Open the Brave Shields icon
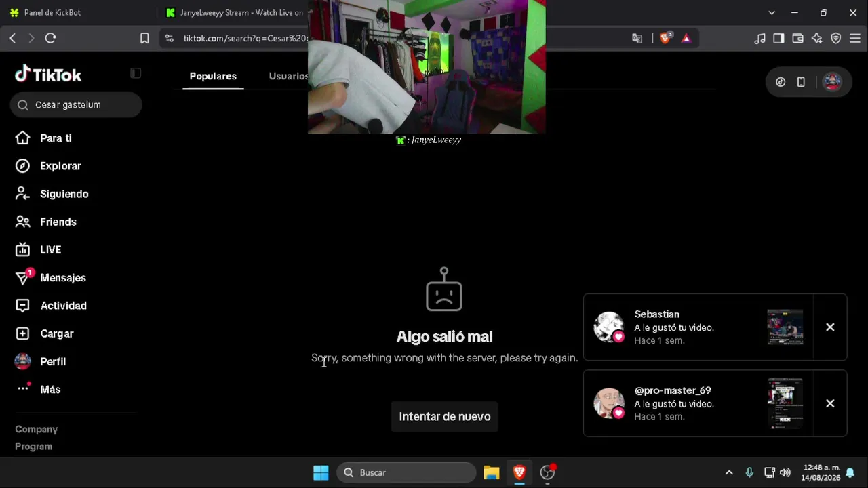Viewport: 868px width, 488px height. coord(665,39)
